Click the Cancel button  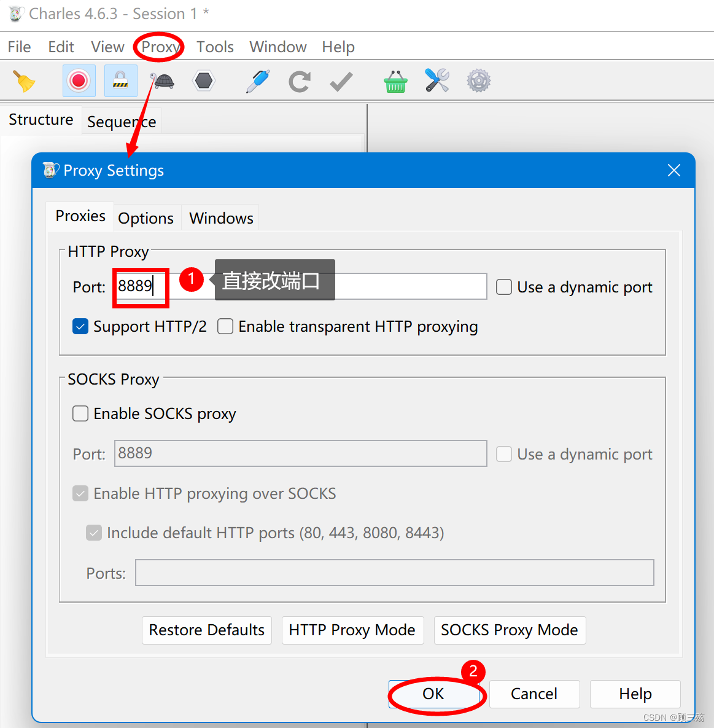(535, 694)
